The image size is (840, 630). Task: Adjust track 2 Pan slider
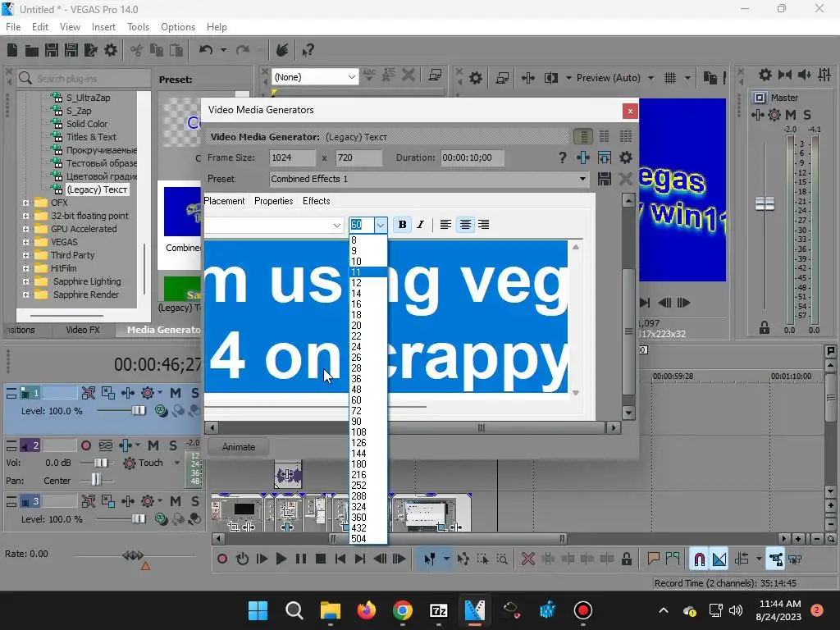click(97, 481)
